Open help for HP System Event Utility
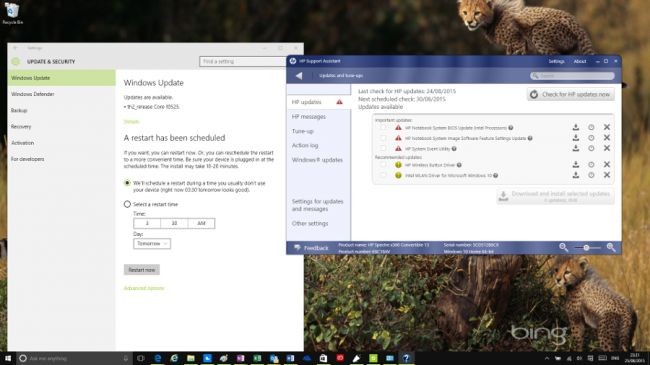Viewport: 650px width, 365px height. (454, 148)
